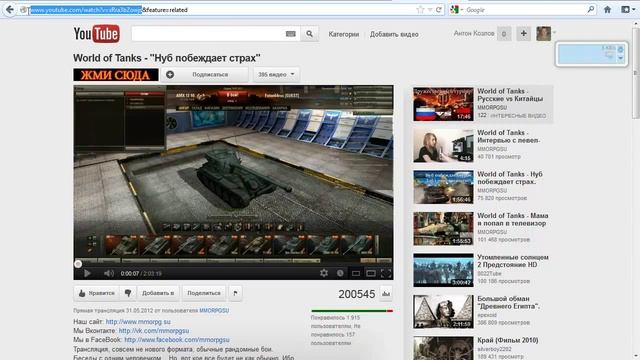Click the ЖМИ СЮДА channel banner
Viewport: 640px width, 360px height.
tap(116, 75)
